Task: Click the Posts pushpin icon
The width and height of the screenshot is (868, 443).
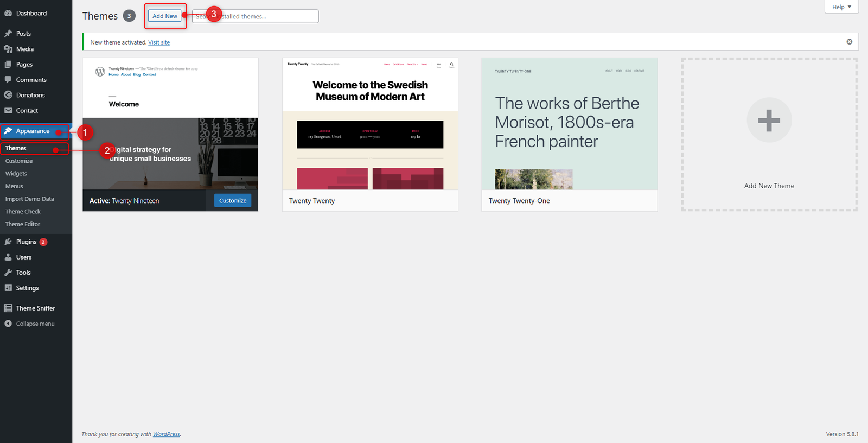Action: coord(8,34)
